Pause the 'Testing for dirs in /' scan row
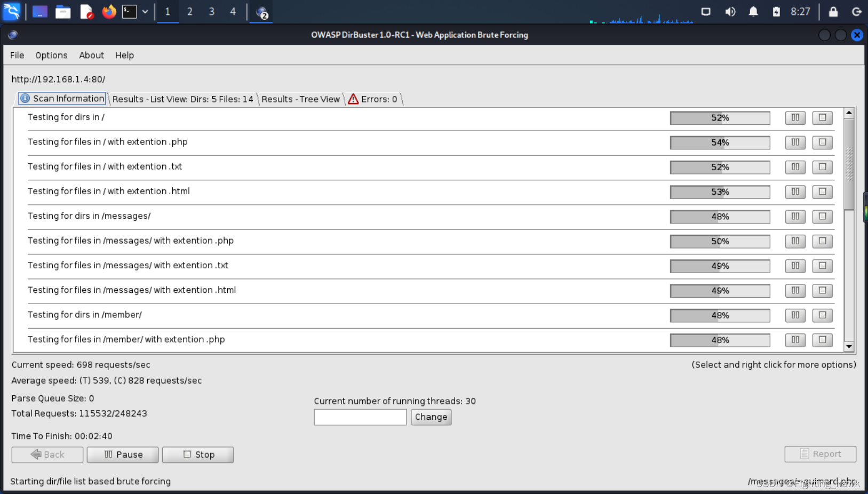The width and height of the screenshot is (868, 494). click(795, 118)
